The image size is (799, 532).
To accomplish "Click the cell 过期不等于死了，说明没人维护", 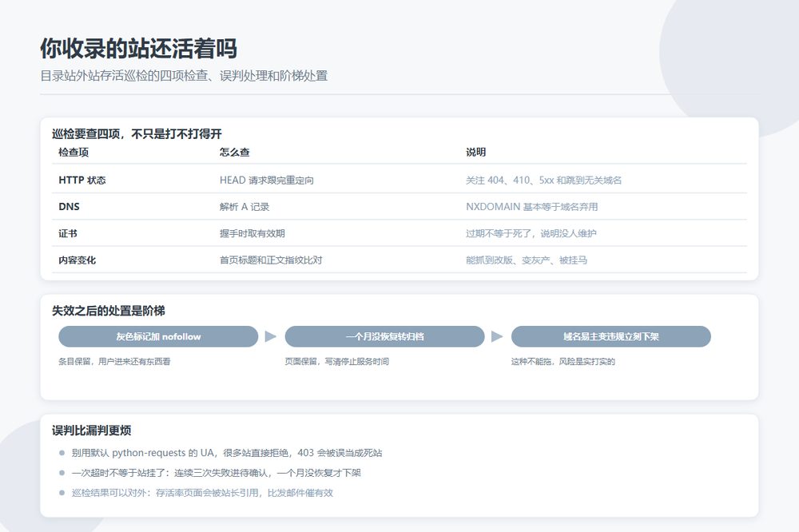I will 531,233.
